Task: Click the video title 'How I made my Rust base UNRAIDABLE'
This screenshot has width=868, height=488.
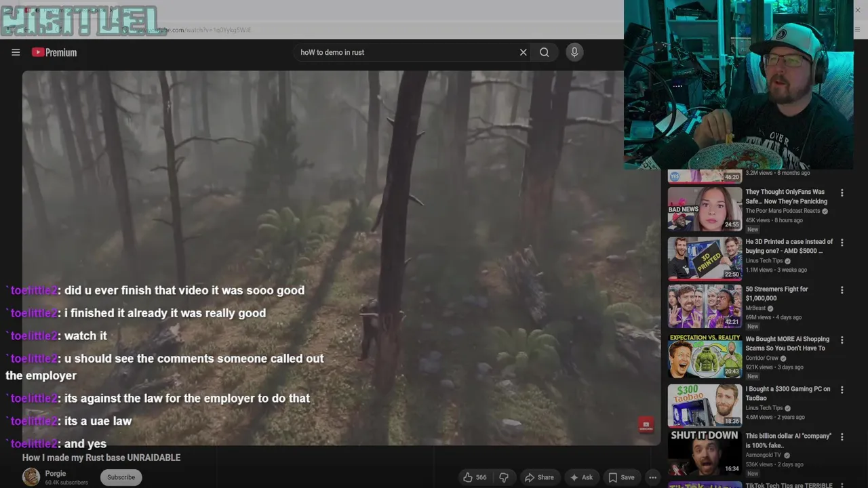Action: click(101, 457)
